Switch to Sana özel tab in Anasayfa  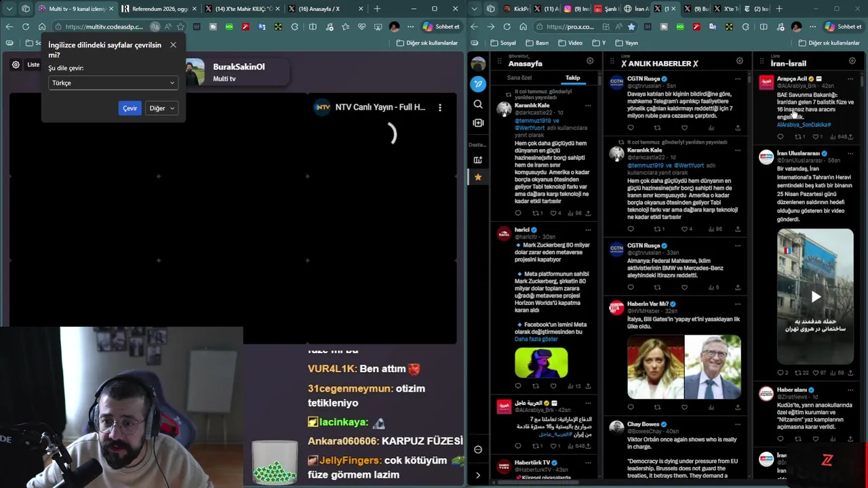519,78
